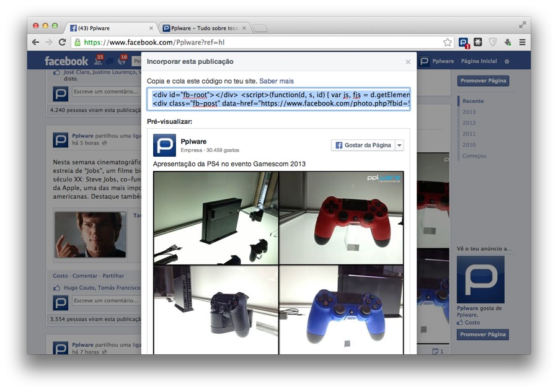Jump to 2013 in the timeline
Viewport: 558px width, 392px height.
pos(469,112)
